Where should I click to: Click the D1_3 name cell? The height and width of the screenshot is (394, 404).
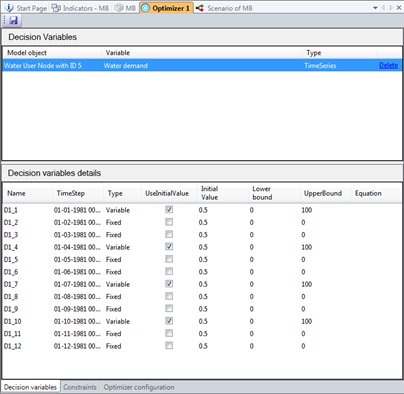pyautogui.click(x=11, y=235)
